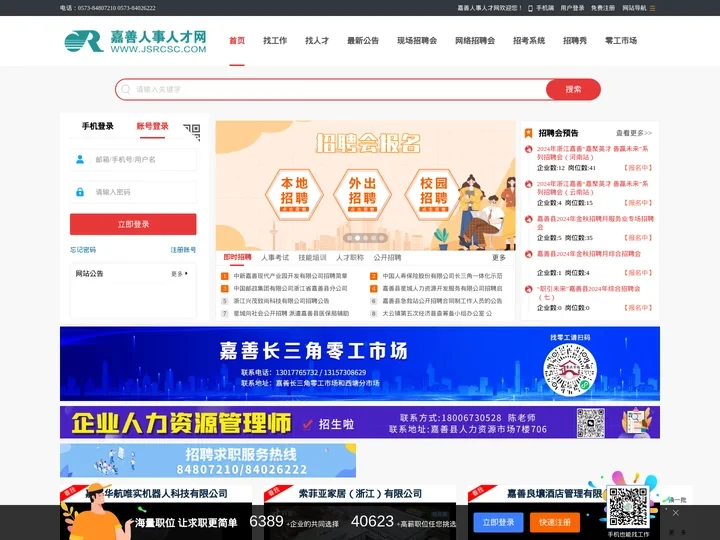Viewport: 720px width, 540px height.
Task: Open the 最新公告 nav item
Action: coord(363,41)
